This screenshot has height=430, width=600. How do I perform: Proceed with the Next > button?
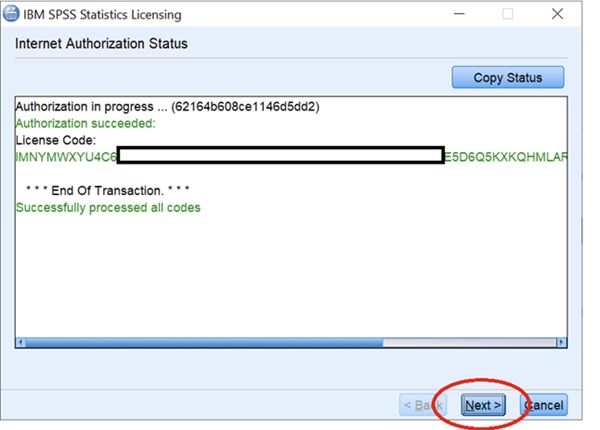[x=483, y=405]
